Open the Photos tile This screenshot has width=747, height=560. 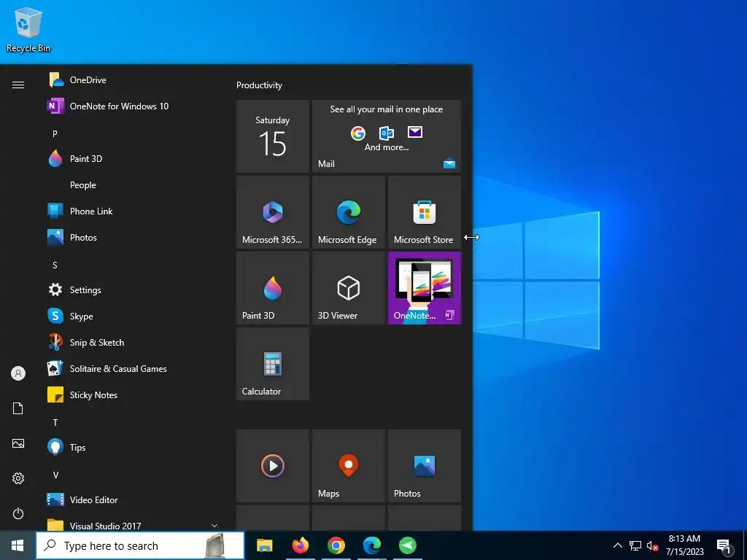(425, 466)
